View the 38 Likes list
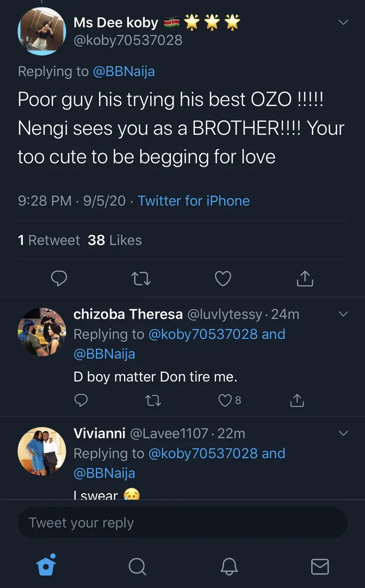Viewport: 365px width, 588px height. click(115, 240)
